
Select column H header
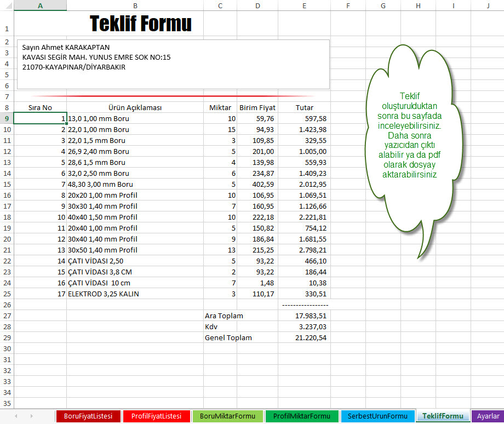click(x=418, y=5)
